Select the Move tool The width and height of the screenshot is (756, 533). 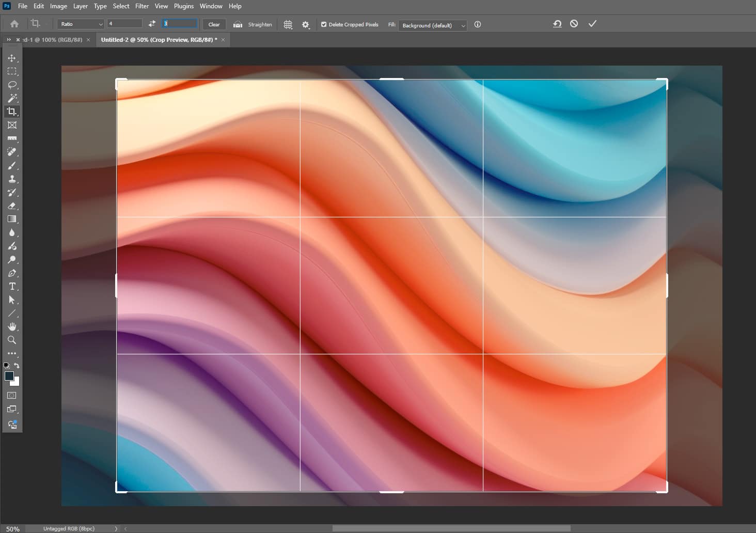12,58
